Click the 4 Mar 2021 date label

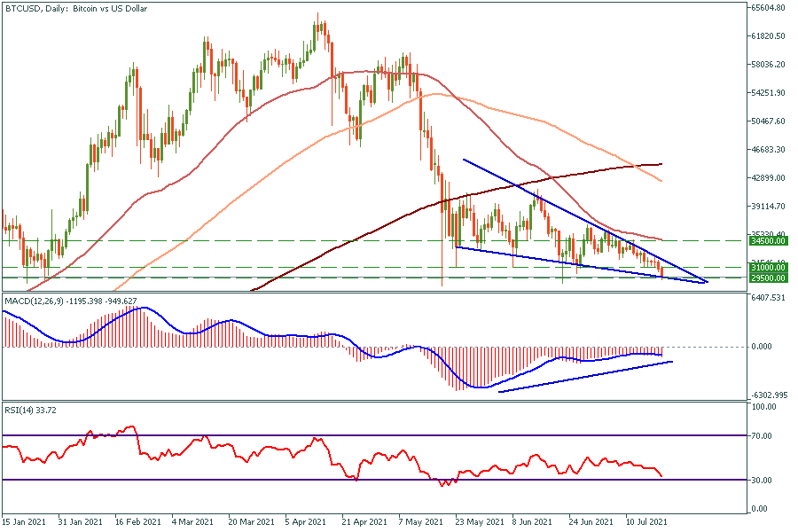pyautogui.click(x=192, y=522)
